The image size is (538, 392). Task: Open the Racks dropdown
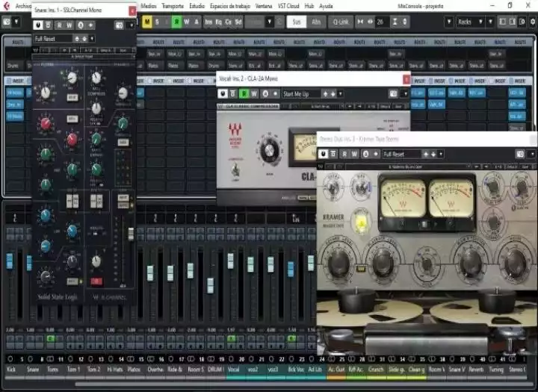tap(470, 22)
